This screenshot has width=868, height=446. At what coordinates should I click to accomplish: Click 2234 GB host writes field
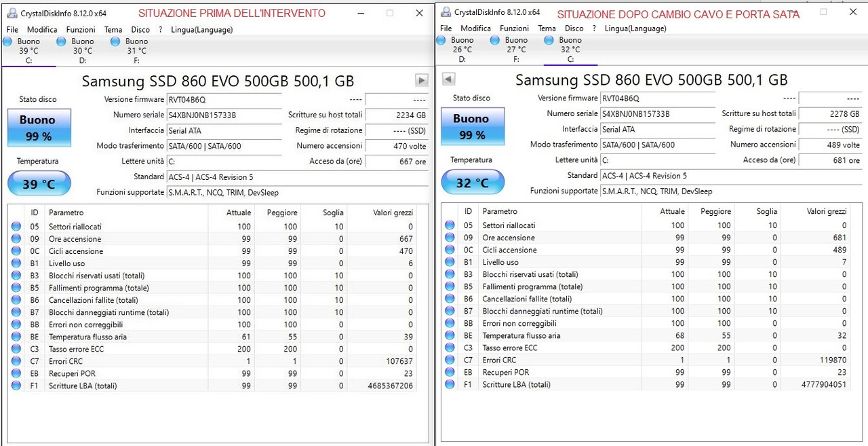tap(397, 115)
